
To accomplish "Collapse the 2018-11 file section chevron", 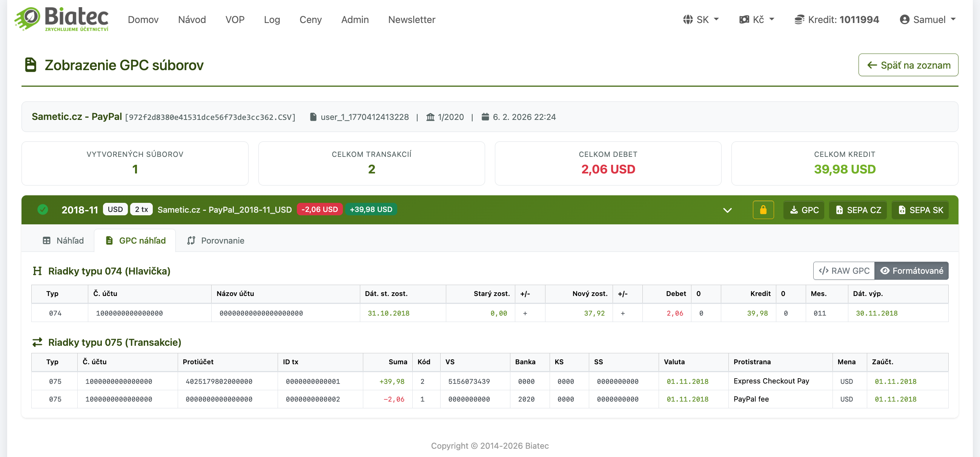I will click(727, 210).
